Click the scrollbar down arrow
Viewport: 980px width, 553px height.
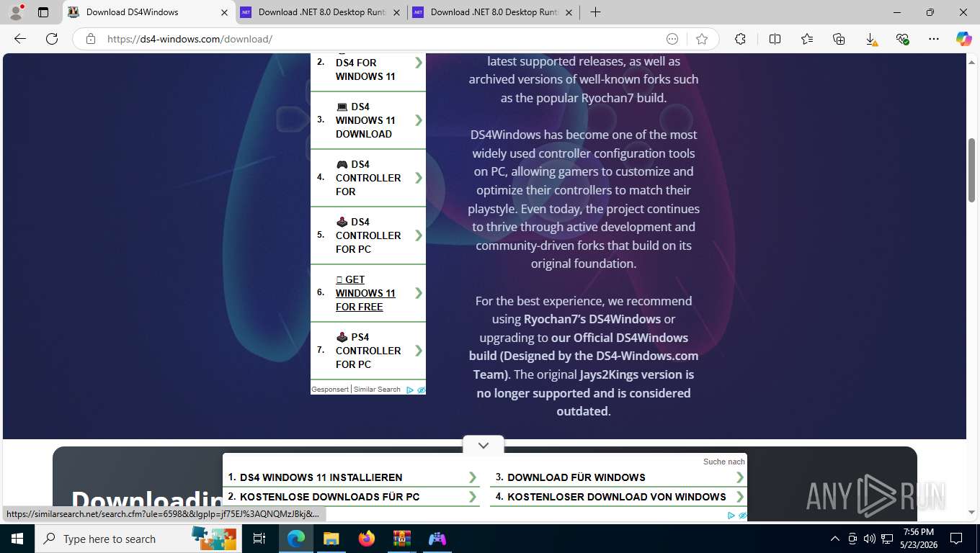point(973,513)
